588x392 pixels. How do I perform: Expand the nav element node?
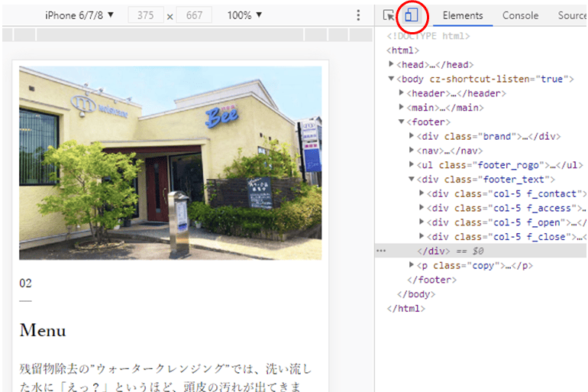(412, 150)
